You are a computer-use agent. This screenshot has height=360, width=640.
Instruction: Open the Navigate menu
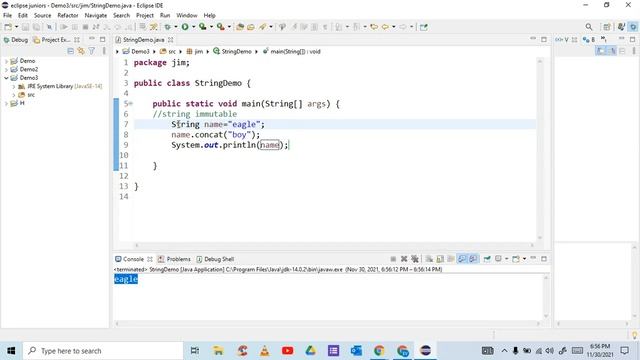tap(96, 16)
